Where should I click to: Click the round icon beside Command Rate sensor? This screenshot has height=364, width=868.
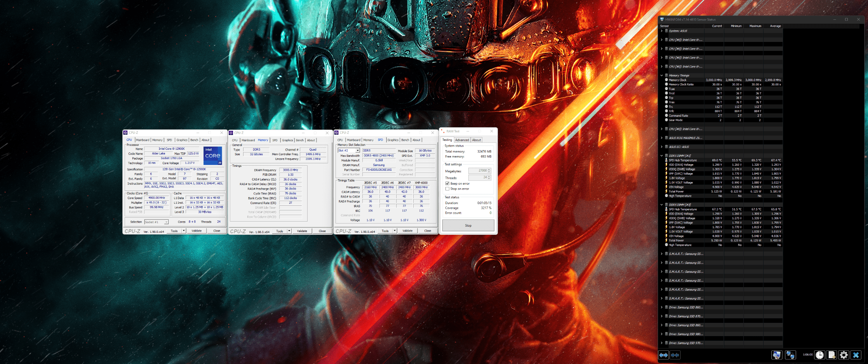coord(666,116)
